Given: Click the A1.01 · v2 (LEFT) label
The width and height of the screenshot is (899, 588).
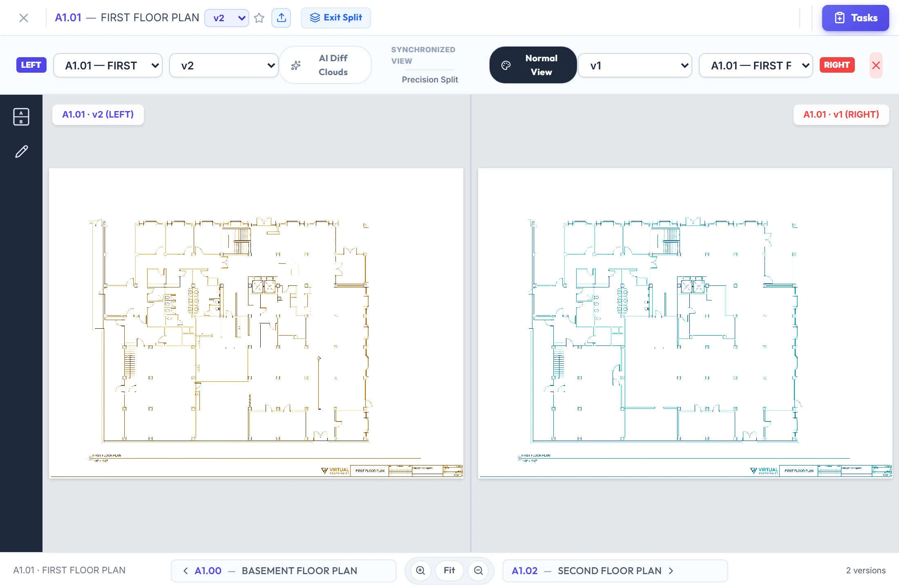Looking at the screenshot, I should (98, 114).
